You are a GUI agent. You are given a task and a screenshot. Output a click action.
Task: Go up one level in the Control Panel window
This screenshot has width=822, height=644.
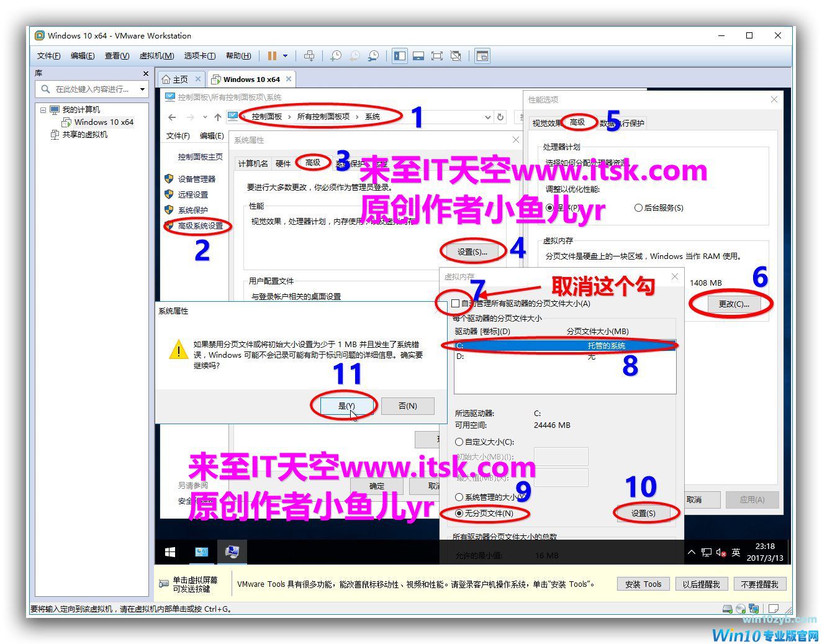coord(217,117)
